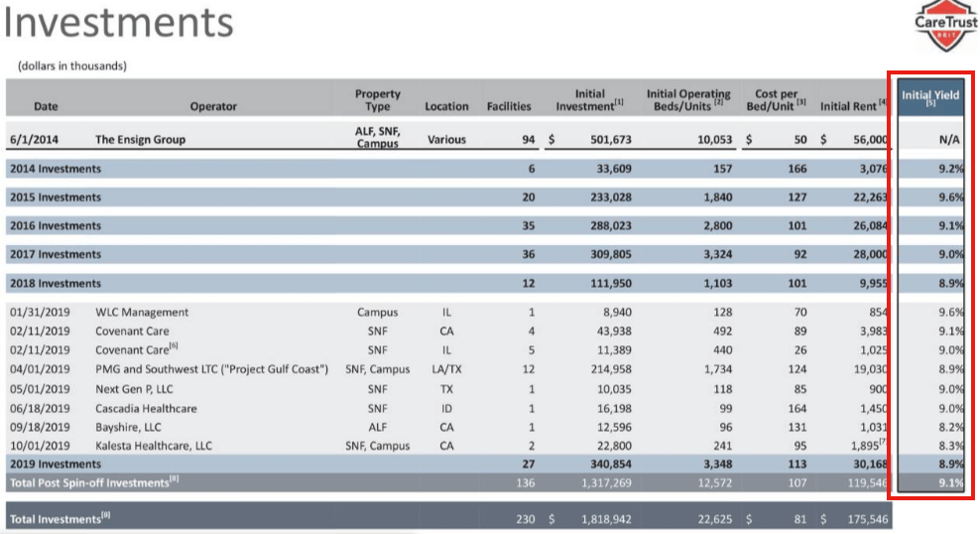Select the 2018 Investments row label

click(x=55, y=283)
